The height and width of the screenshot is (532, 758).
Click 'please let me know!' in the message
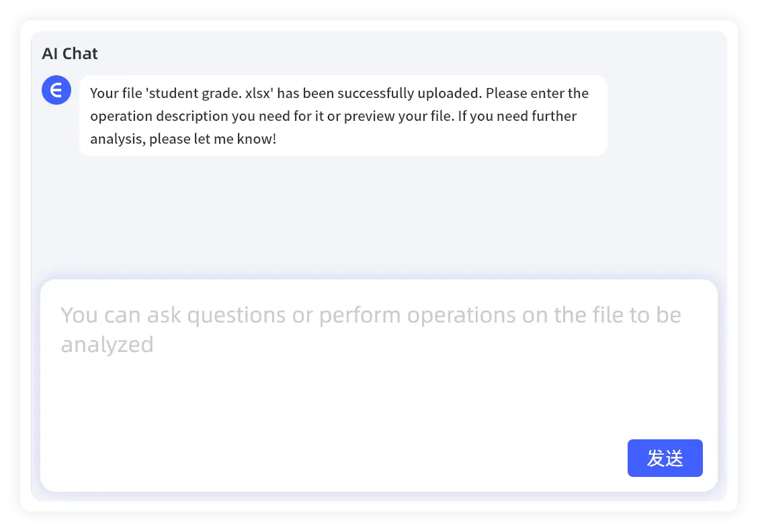point(212,139)
